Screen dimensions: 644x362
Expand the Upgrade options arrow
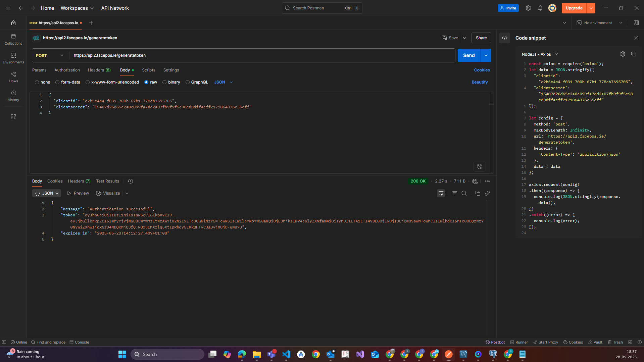tap(591, 8)
